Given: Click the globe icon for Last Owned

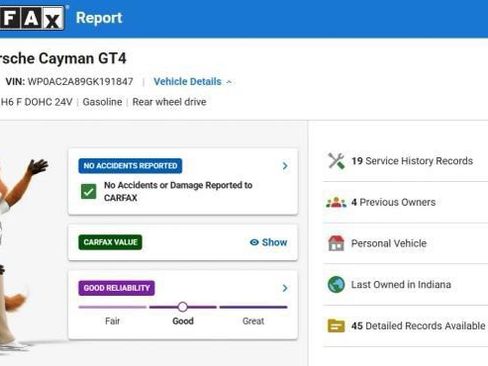Looking at the screenshot, I should pos(336,284).
